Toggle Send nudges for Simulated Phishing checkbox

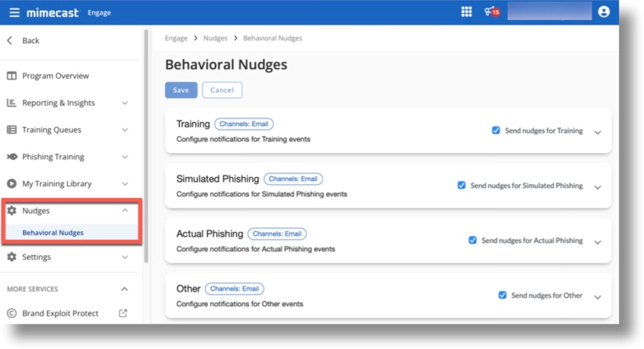[x=462, y=185]
